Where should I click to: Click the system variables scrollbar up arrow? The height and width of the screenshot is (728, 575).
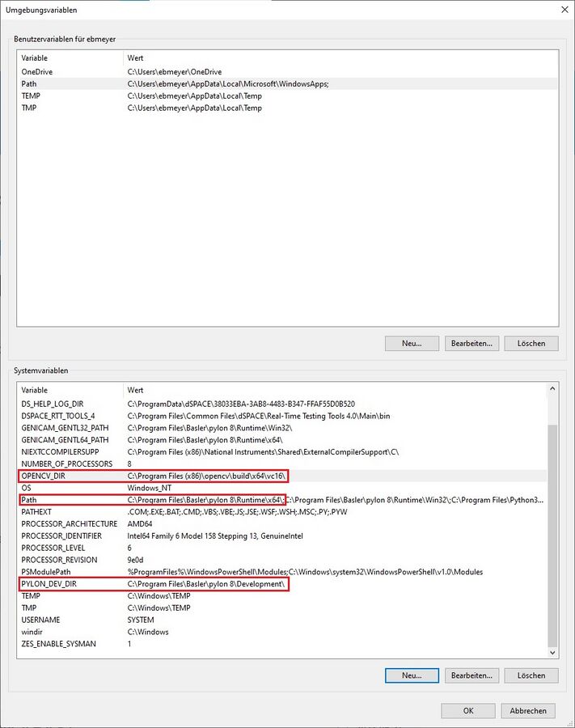[x=552, y=389]
